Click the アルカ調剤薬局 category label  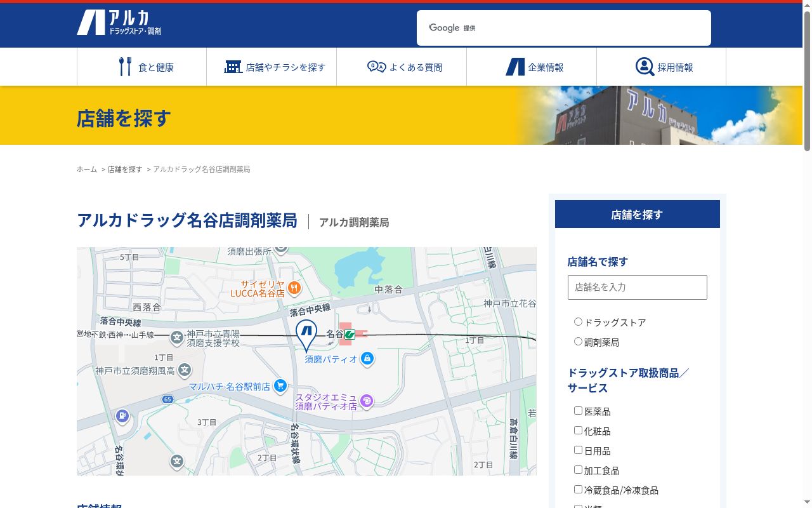coord(354,222)
